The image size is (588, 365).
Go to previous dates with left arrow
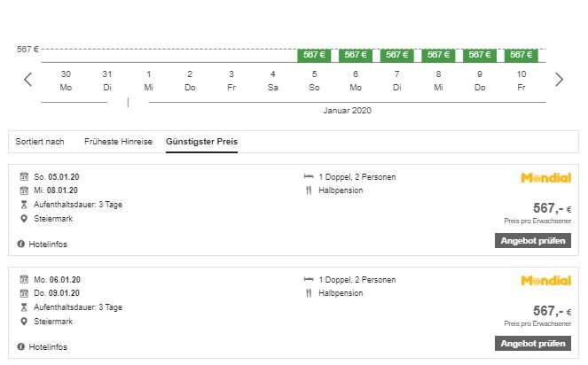[27, 80]
